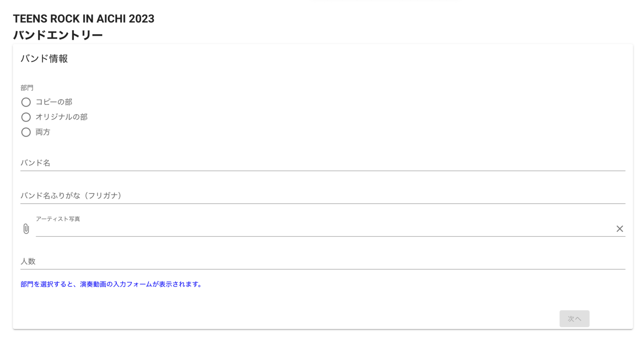Click the blue 部門を選択すると notice text
The width and height of the screenshot is (644, 352).
(x=112, y=284)
